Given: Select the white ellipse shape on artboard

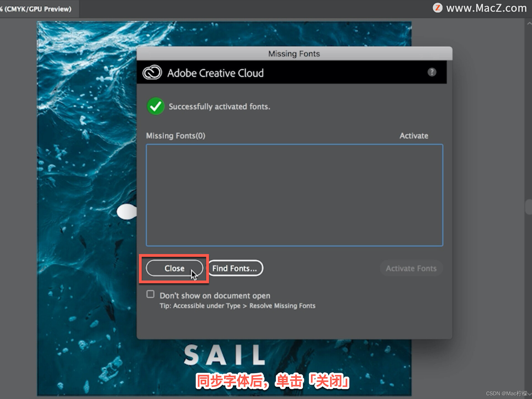Looking at the screenshot, I should pos(127,212).
